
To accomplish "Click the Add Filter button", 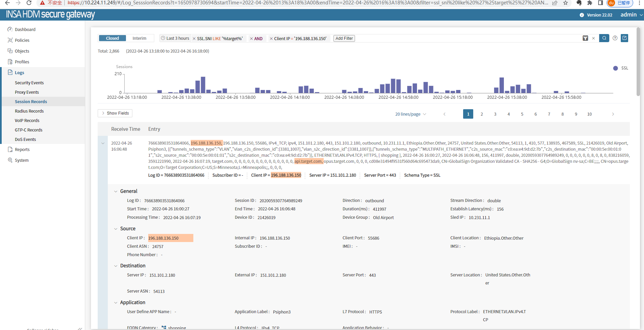I will pos(344,38).
